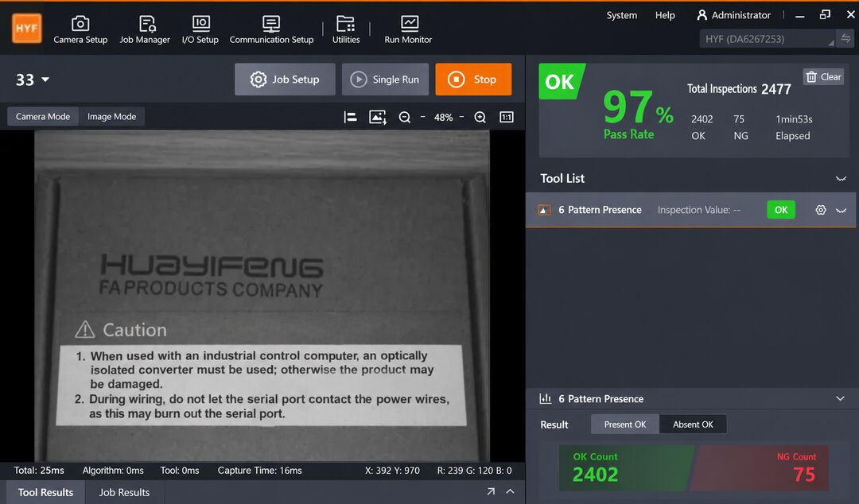Screen dimensions: 859x504
Task: Open Camera Setup
Action: [x=80, y=29]
